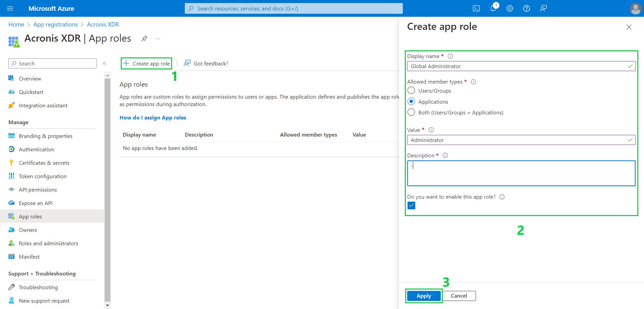Screen dimensions: 644x309
Task: Open How do I assign App roles
Action: [153, 117]
